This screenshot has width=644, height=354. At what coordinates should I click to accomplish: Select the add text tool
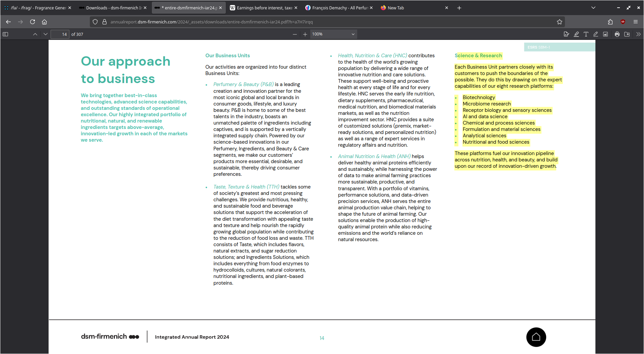pos(586,34)
